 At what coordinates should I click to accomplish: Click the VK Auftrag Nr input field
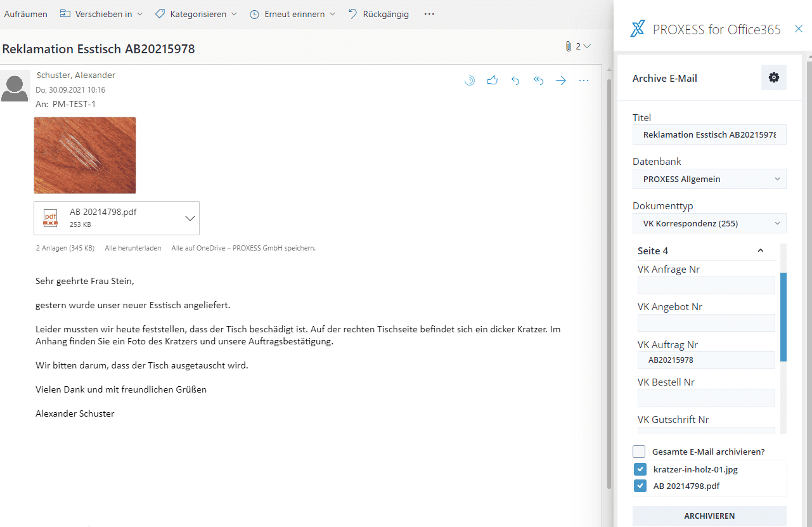click(x=706, y=360)
